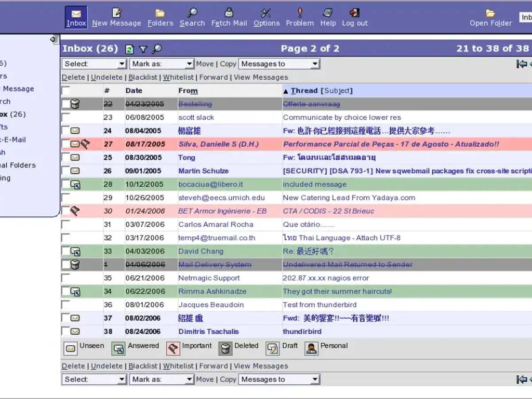Open the Mark as dropdown below the list

(x=162, y=379)
